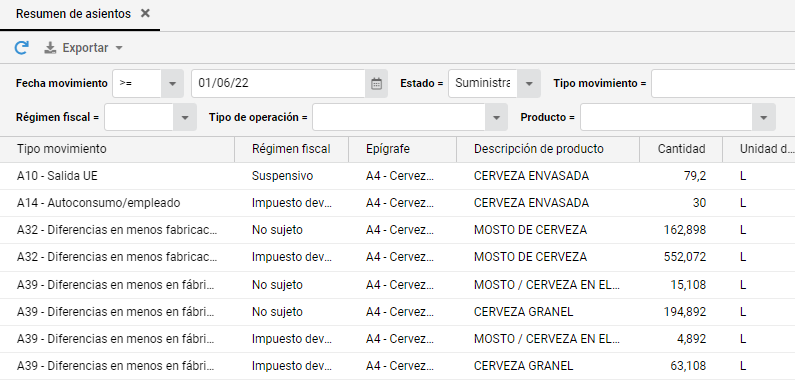
Task: Open the calendar picker for Fecha movimiento
Action: coord(376,83)
